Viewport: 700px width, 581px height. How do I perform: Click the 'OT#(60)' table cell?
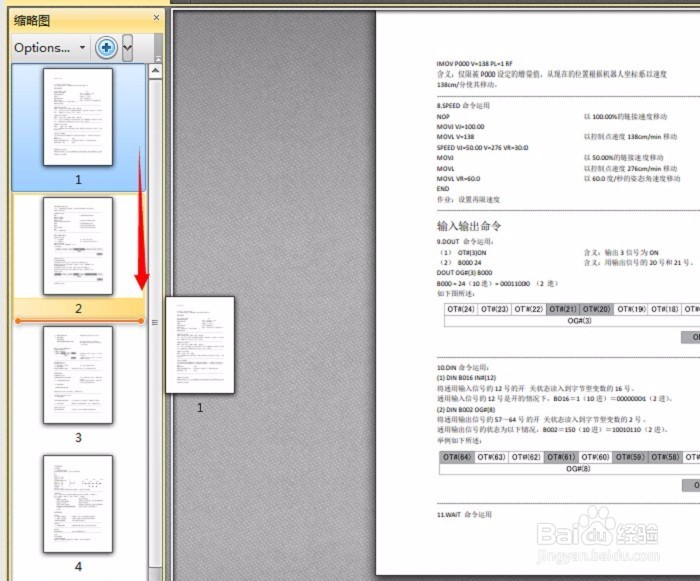tap(596, 457)
